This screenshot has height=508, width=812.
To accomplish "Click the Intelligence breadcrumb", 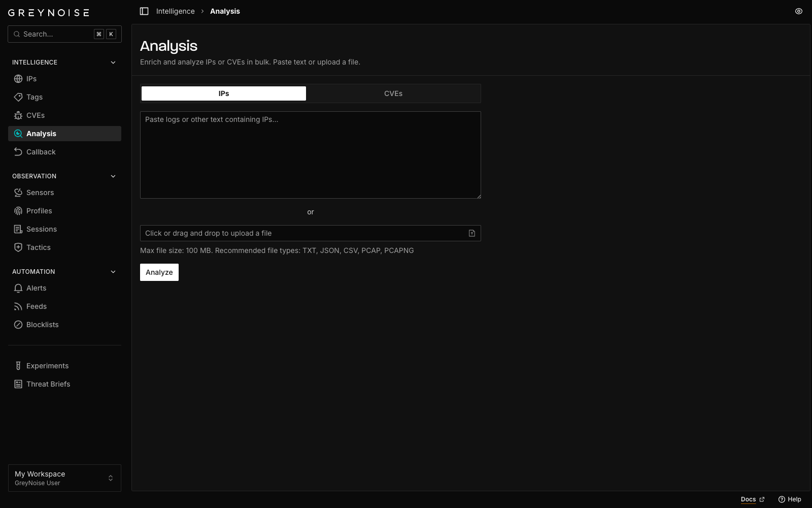I will [x=175, y=11].
